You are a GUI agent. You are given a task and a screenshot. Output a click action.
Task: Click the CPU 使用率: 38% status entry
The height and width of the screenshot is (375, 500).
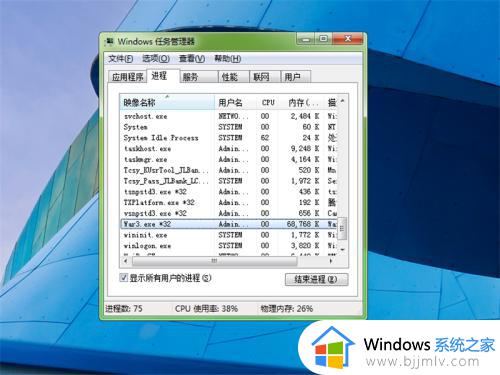click(206, 309)
